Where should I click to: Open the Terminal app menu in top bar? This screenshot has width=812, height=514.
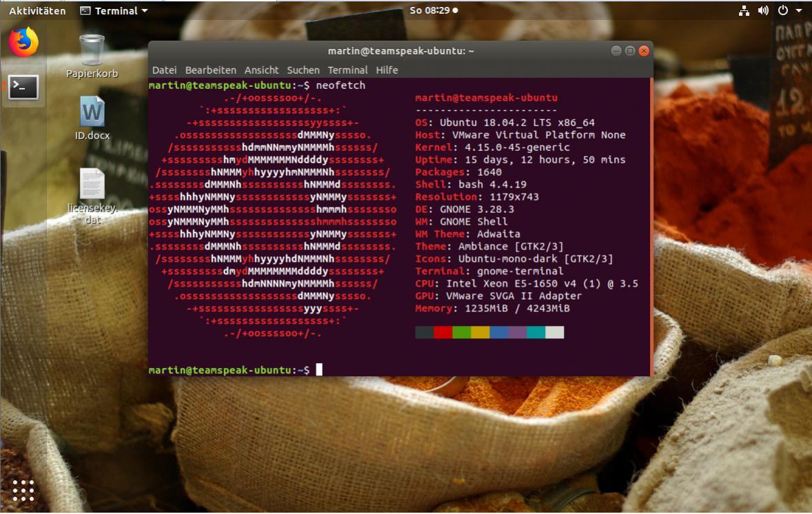pos(114,10)
